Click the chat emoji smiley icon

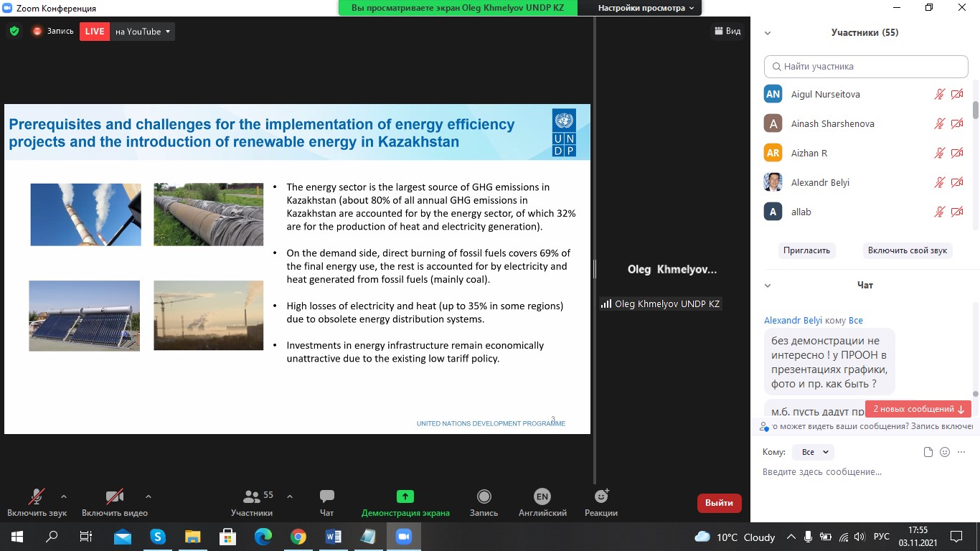[945, 452]
